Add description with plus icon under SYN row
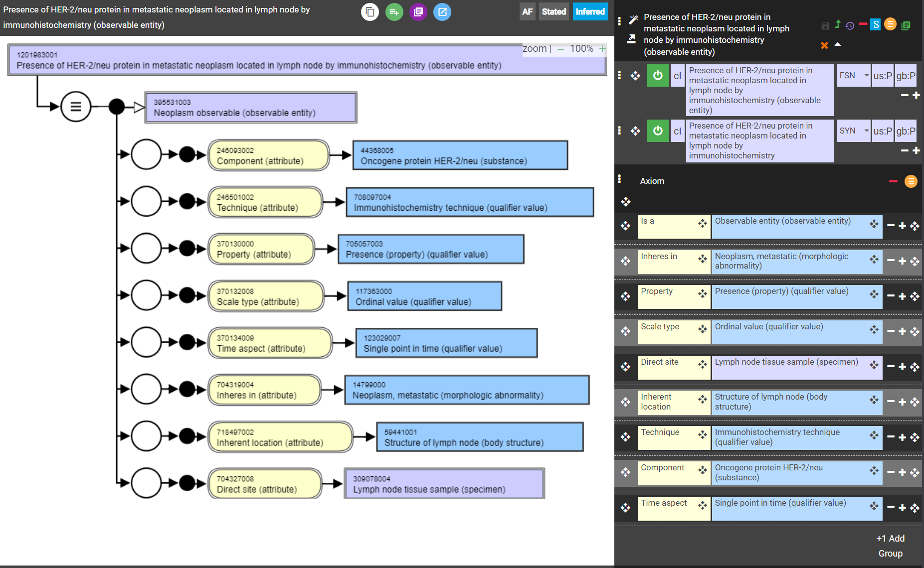 tap(916, 150)
